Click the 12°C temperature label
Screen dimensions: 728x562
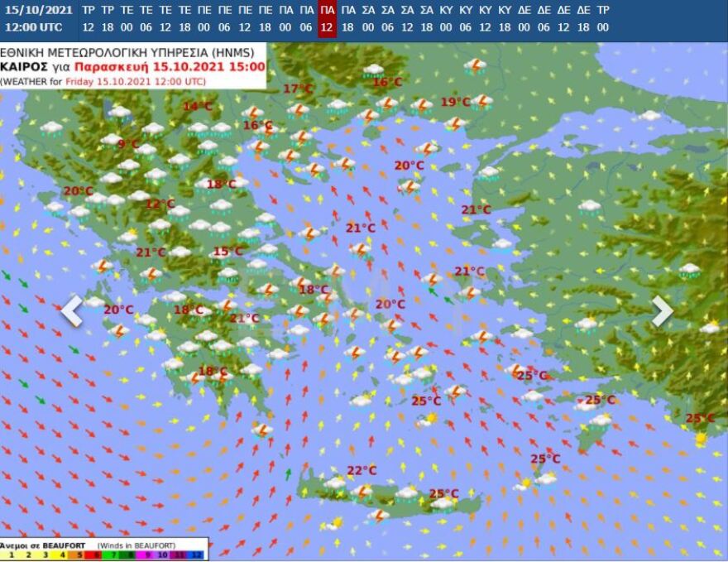click(x=160, y=204)
